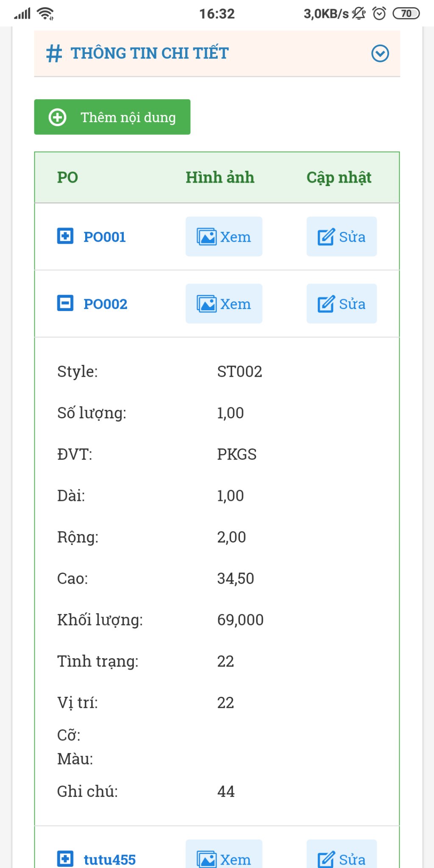Image resolution: width=434 pixels, height=868 pixels.
Task: Collapse the PO002 row details
Action: click(65, 303)
